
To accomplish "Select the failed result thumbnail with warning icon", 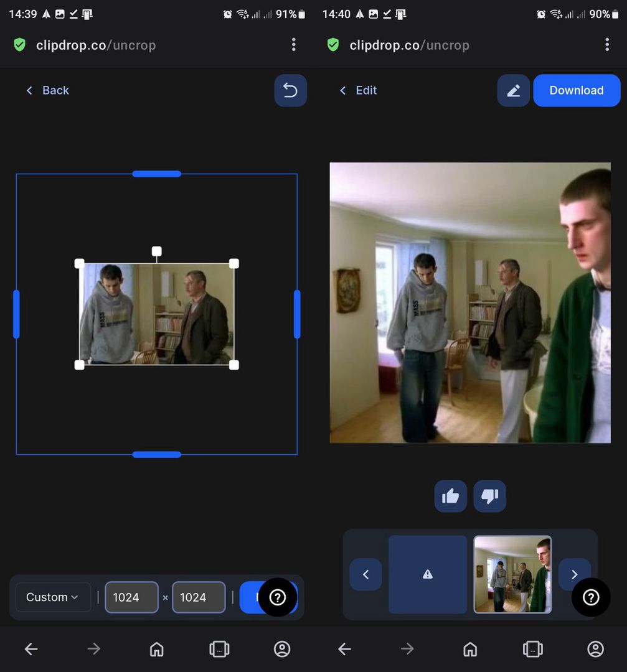I will (428, 574).
